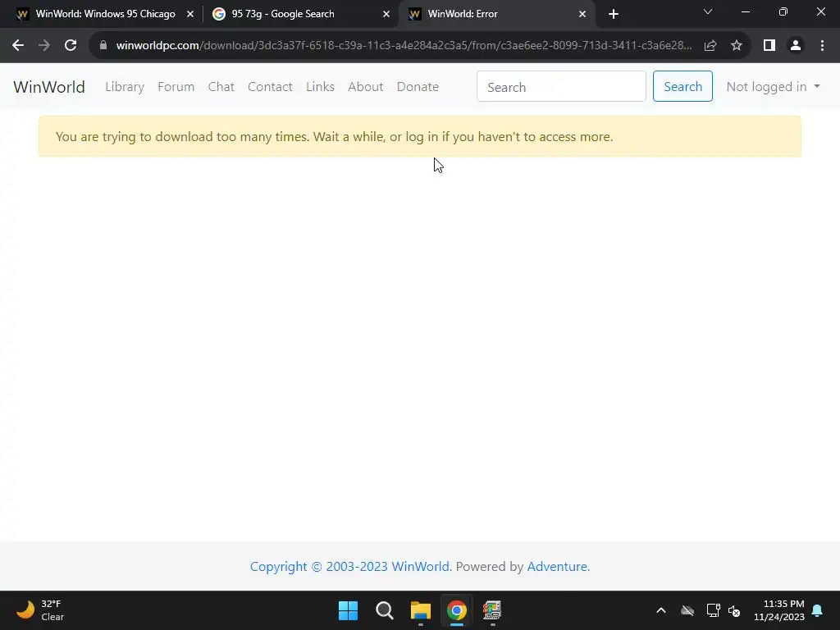Reload the WinWorld error page
The width and height of the screenshot is (840, 630).
pyautogui.click(x=71, y=46)
